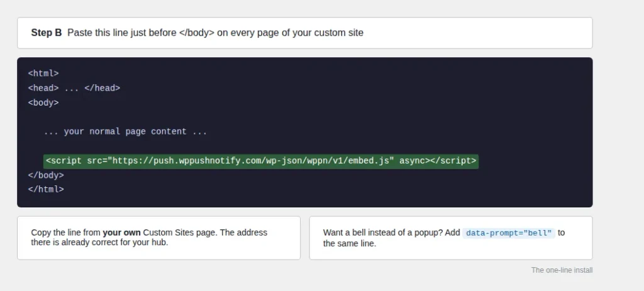
Task: Click "... your normal page content ..." line
Action: tap(125, 132)
